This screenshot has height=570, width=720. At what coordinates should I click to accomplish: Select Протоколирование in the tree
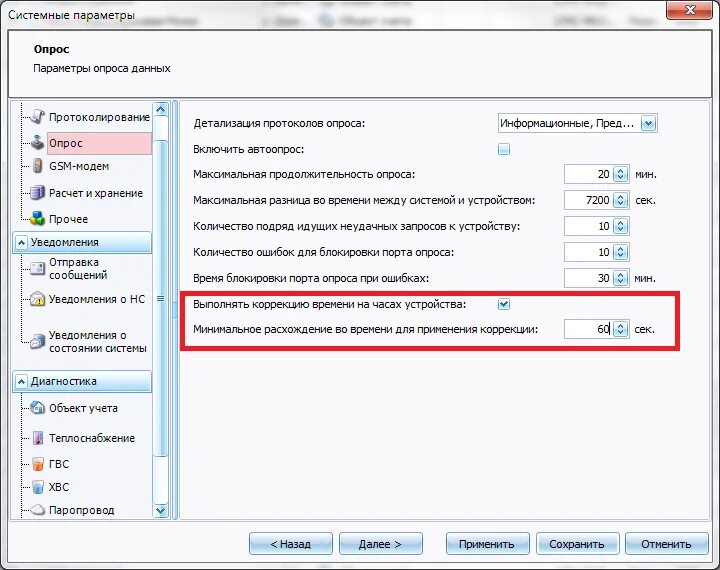pos(99,118)
